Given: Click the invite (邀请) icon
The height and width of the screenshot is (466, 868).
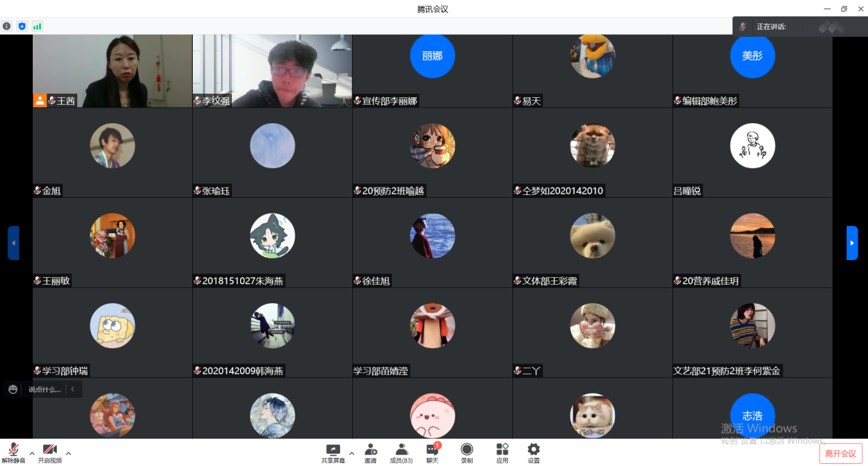Looking at the screenshot, I should [x=370, y=452].
